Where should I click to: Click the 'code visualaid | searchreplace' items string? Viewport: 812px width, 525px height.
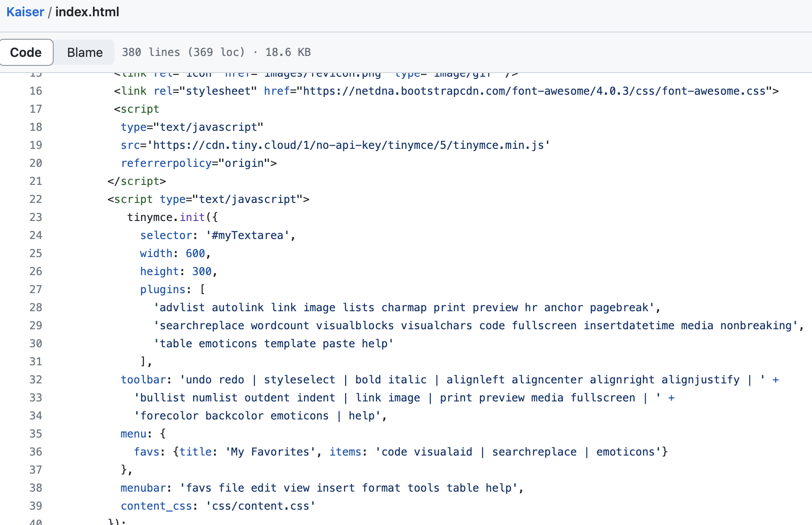pos(518,452)
